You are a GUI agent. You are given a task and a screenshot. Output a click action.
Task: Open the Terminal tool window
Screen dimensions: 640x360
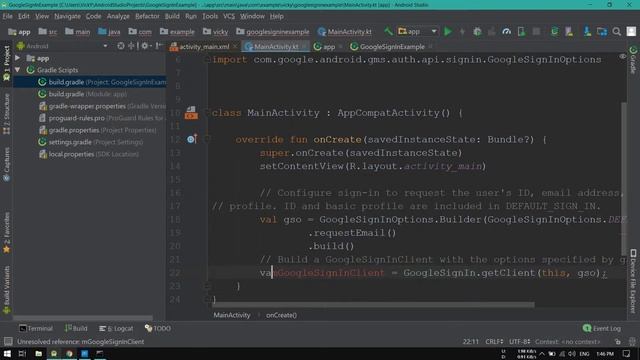point(36,328)
